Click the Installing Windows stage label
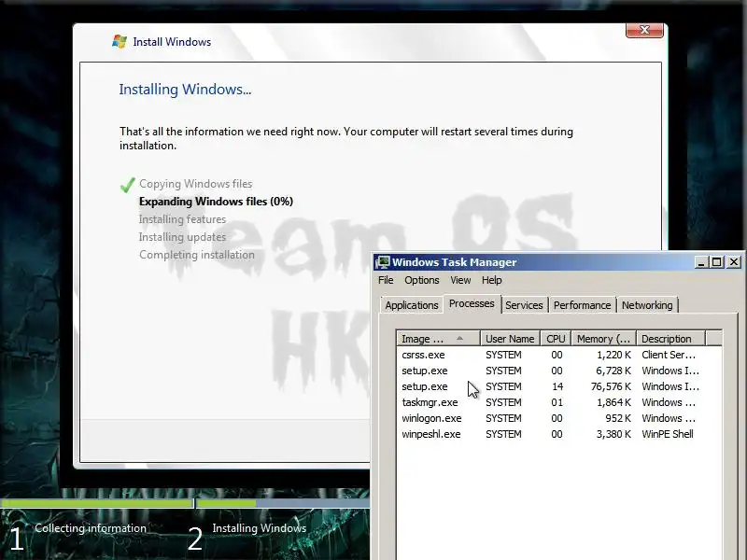The width and height of the screenshot is (747, 560). (260, 528)
